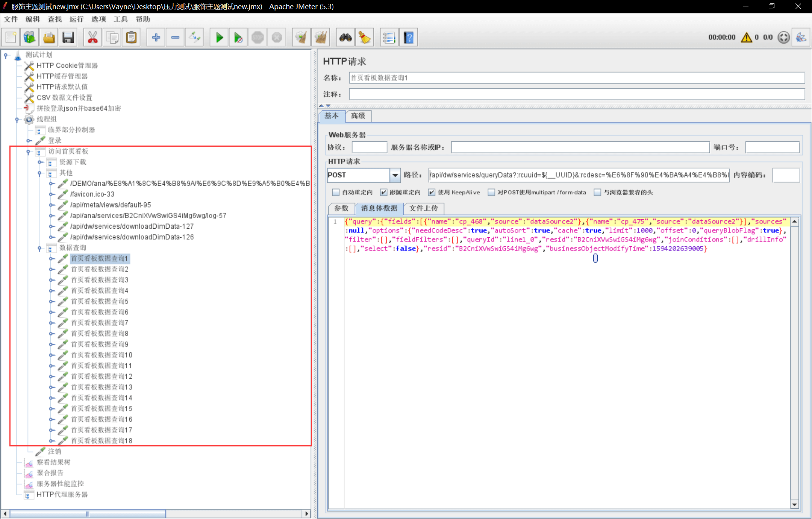Click the Cut scissors toolbar icon
Screen dimensions: 812x519
92,38
